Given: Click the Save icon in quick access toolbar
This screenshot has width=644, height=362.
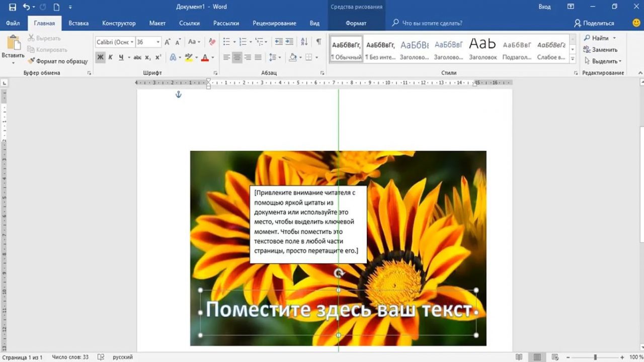Looking at the screenshot, I should coord(12,7).
